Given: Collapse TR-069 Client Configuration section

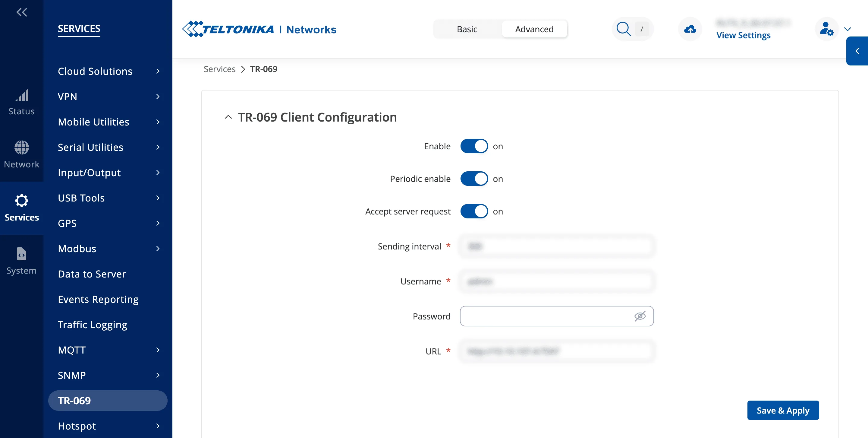Looking at the screenshot, I should point(228,117).
